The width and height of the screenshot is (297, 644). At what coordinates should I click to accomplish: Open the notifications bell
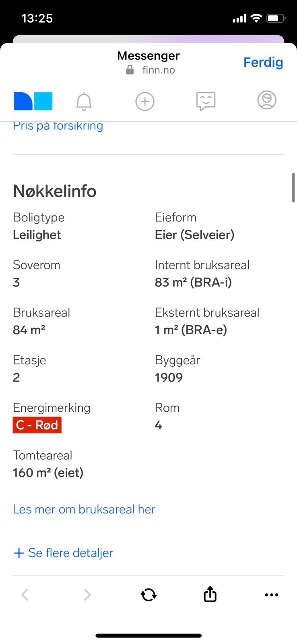click(x=84, y=101)
